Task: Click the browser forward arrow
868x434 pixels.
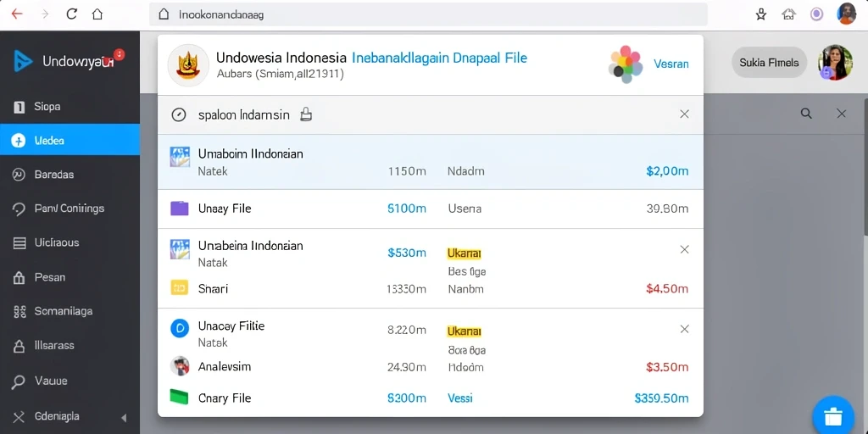Action: tap(45, 14)
